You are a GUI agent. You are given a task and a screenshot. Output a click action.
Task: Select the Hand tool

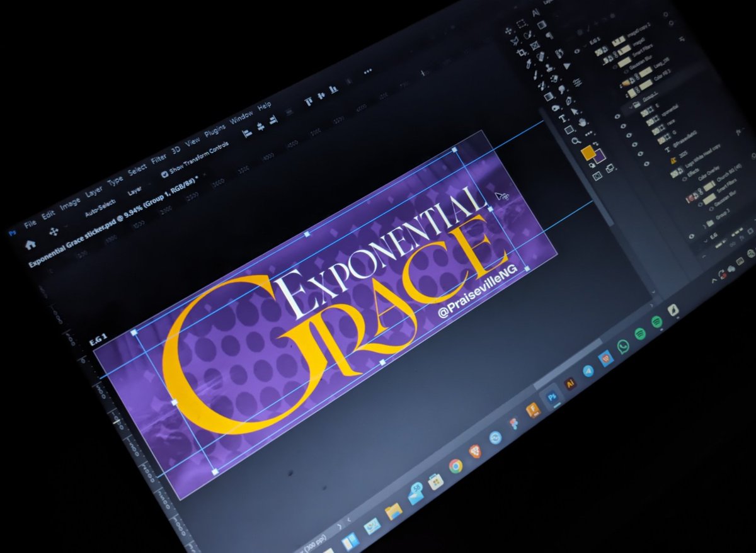pyautogui.click(x=581, y=122)
